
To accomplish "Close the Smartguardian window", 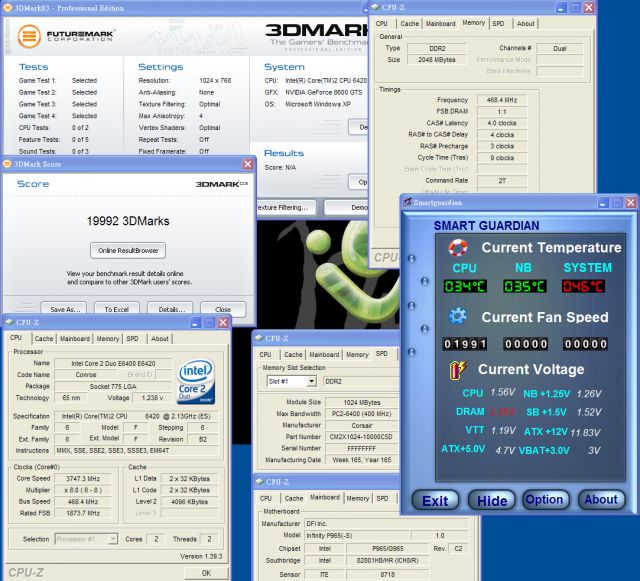I will pyautogui.click(x=631, y=203).
